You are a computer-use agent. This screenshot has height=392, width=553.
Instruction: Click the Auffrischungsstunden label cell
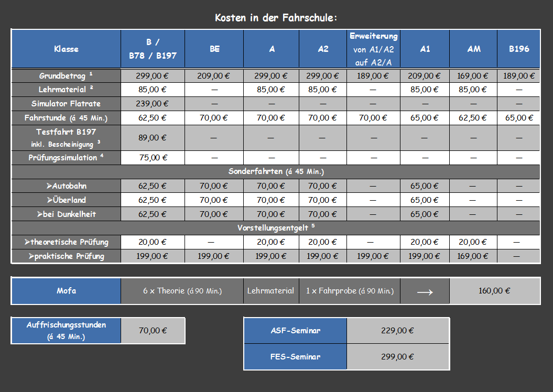[x=66, y=330]
